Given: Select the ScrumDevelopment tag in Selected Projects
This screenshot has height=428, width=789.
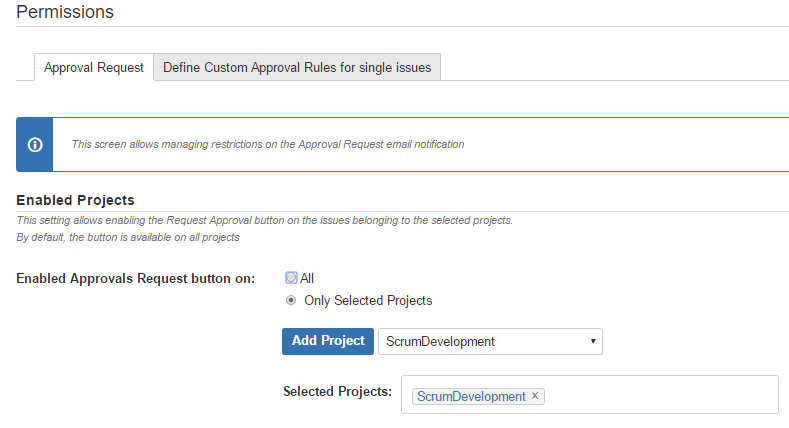Looking at the screenshot, I should click(x=471, y=396).
